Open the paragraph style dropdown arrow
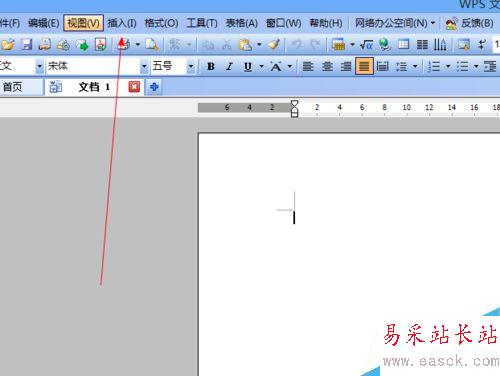 click(x=39, y=66)
